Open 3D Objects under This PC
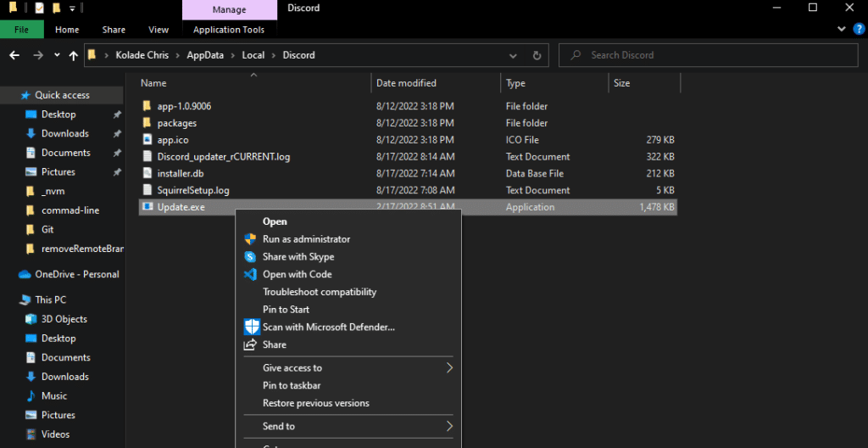 pos(64,319)
